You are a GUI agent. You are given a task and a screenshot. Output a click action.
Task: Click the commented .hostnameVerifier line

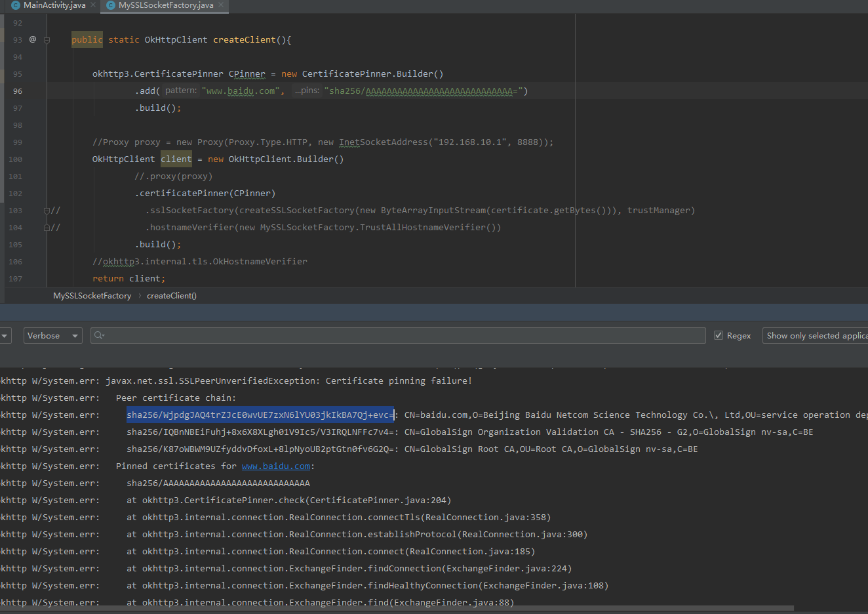pyautogui.click(x=323, y=228)
